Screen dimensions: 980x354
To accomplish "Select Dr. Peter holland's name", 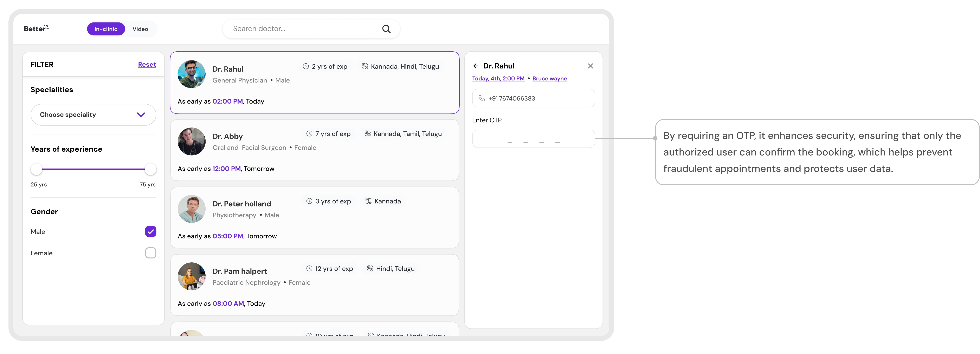I will tap(242, 204).
